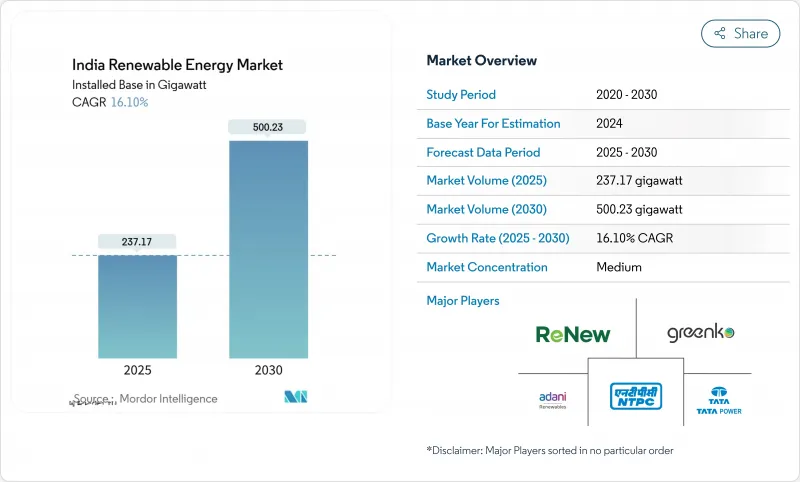Click the India Renewable Energy Market title
The width and height of the screenshot is (800, 482).
(x=179, y=65)
